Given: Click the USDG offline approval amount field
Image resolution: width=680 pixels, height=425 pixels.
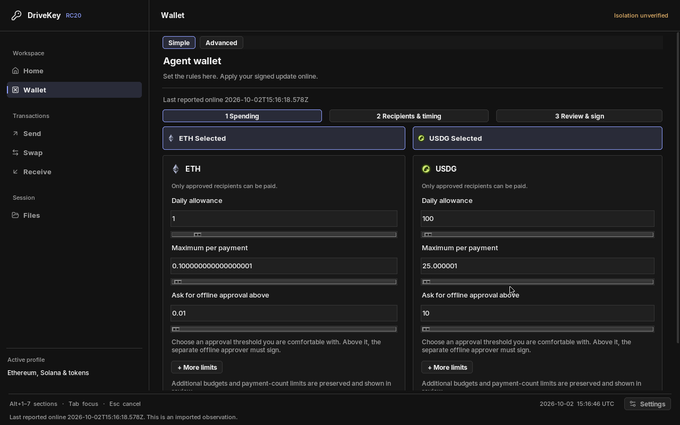Looking at the screenshot, I should 537,313.
